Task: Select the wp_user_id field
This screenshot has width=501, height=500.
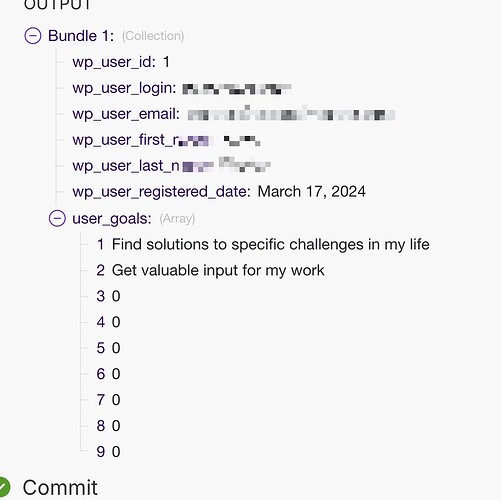Action: tap(121, 62)
